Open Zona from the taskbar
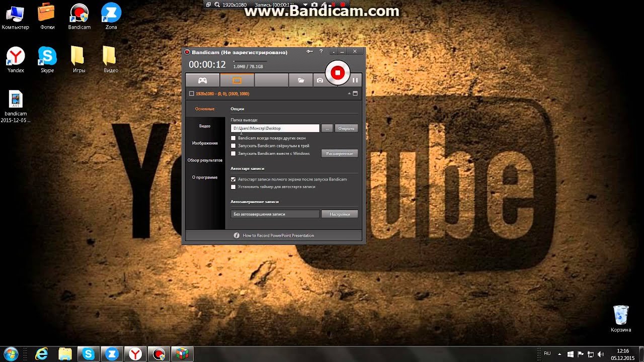 tap(112, 354)
